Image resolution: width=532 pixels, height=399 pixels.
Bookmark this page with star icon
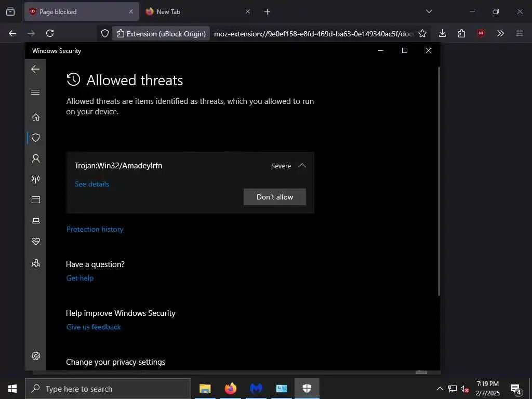click(422, 33)
